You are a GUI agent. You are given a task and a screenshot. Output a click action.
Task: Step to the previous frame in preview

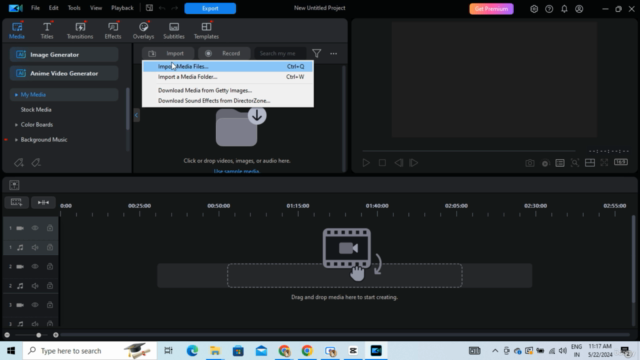pyautogui.click(x=398, y=162)
